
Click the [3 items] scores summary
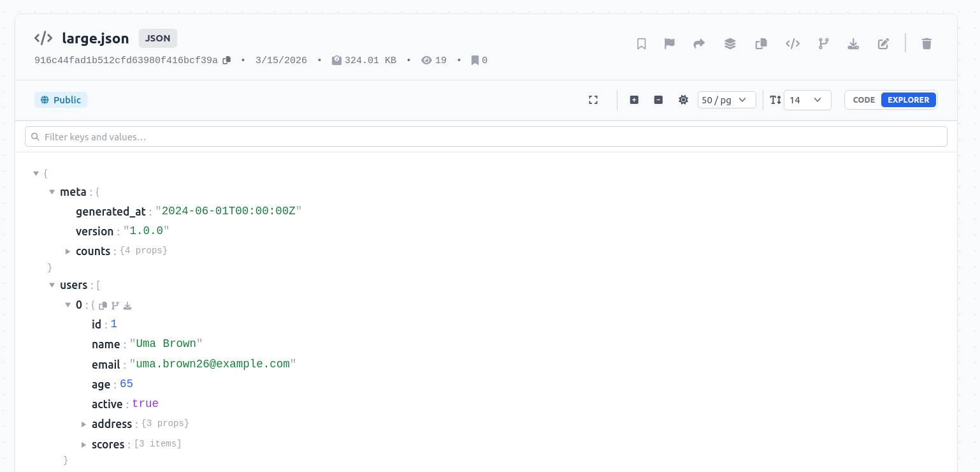(x=157, y=443)
